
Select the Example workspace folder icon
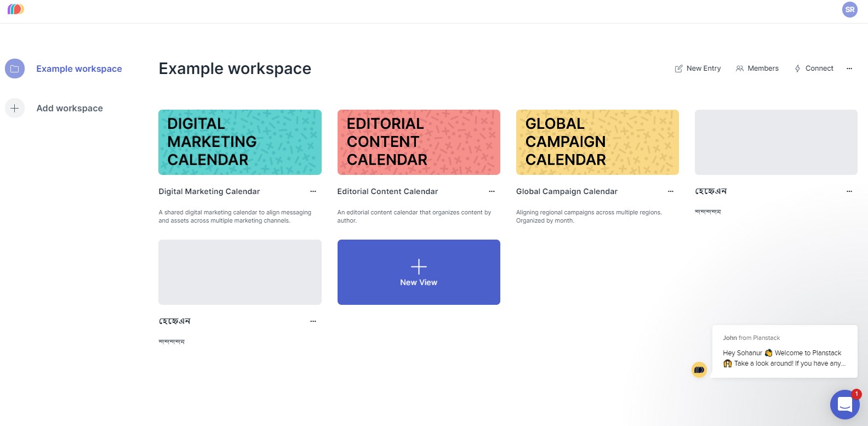coord(15,69)
